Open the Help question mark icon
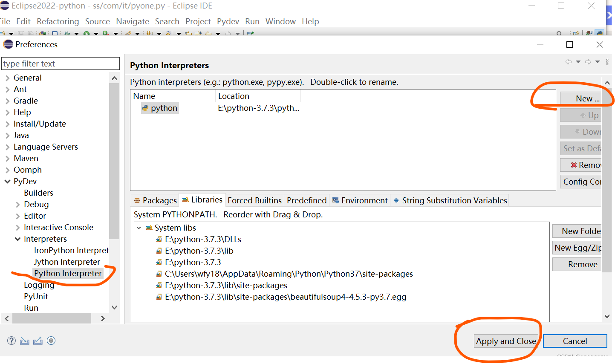Screen dimensions: 615x364 12,341
